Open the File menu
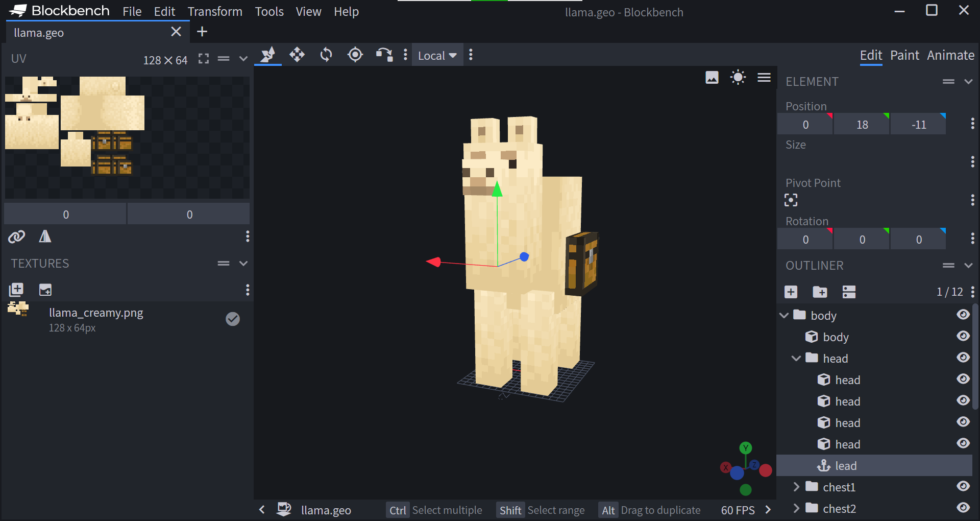Screen dimensions: 980x521 (132, 11)
